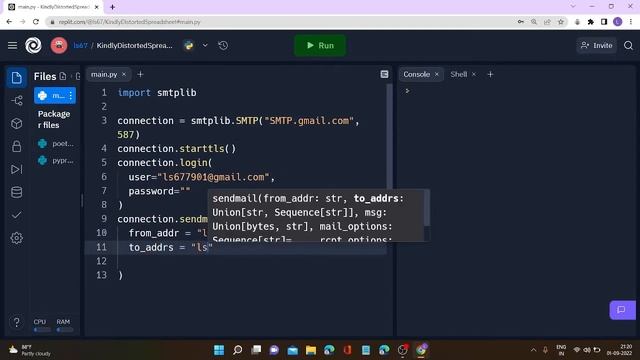The height and width of the screenshot is (360, 640).
Task: Open Version control sidebar icon
Action: (16, 100)
